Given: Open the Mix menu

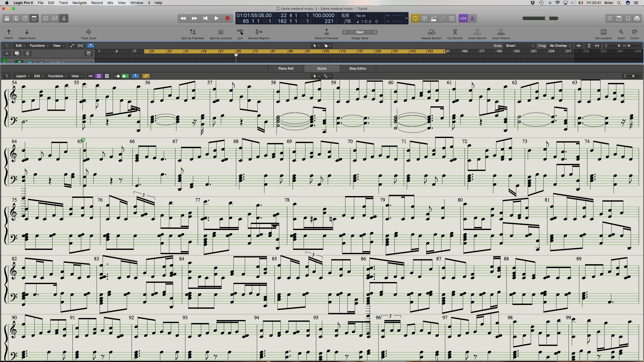Looking at the screenshot, I should pyautogui.click(x=110, y=3).
